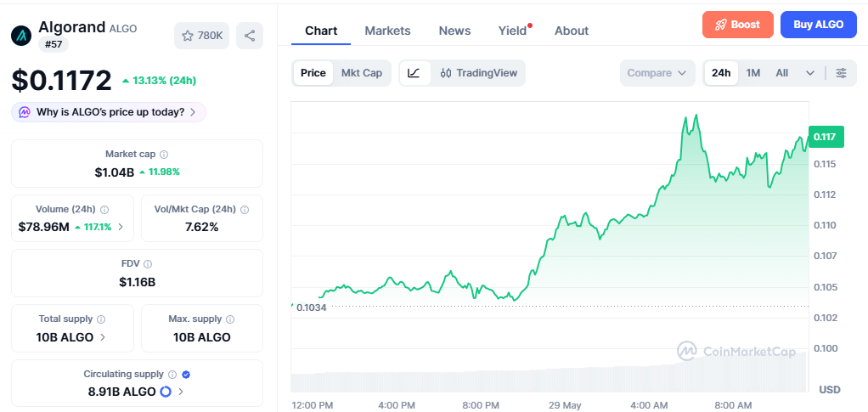Expand Total supply details arrow
This screenshot has height=412, width=868.
point(103,337)
